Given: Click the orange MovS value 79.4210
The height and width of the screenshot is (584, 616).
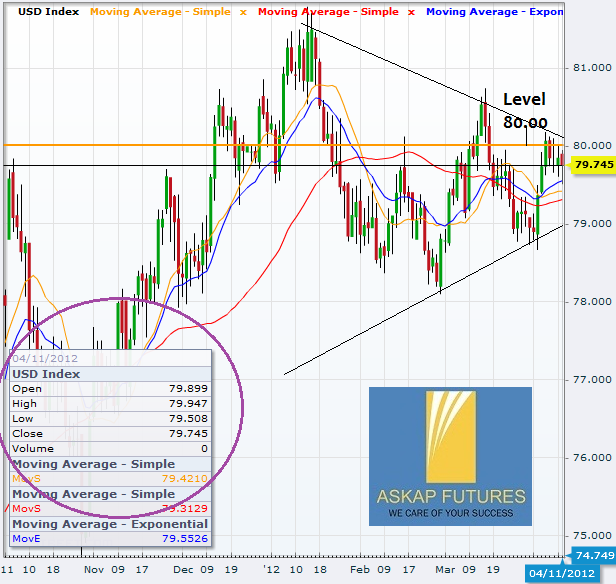Looking at the screenshot, I should pyautogui.click(x=184, y=479).
